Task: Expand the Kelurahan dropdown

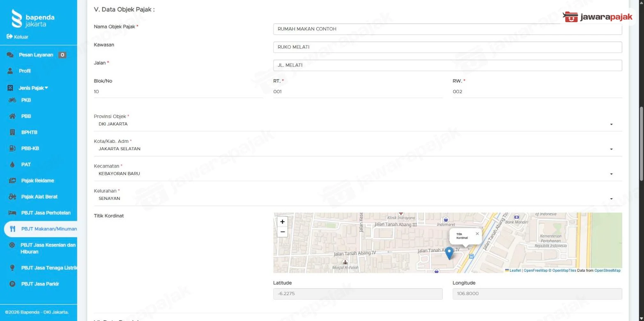Action: pos(358,198)
